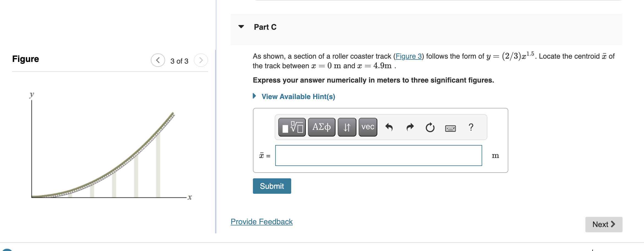Click inside the x̄ answer field
This screenshot has height=251, width=644.
(378, 155)
